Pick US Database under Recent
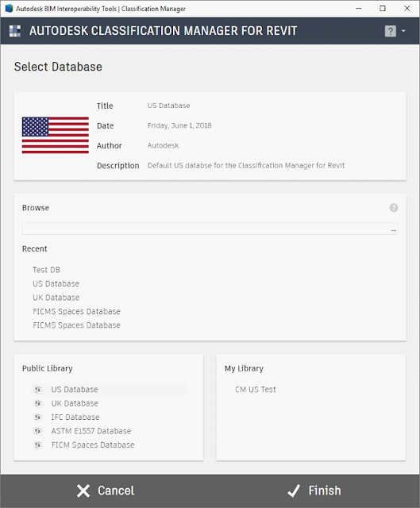 pos(56,283)
